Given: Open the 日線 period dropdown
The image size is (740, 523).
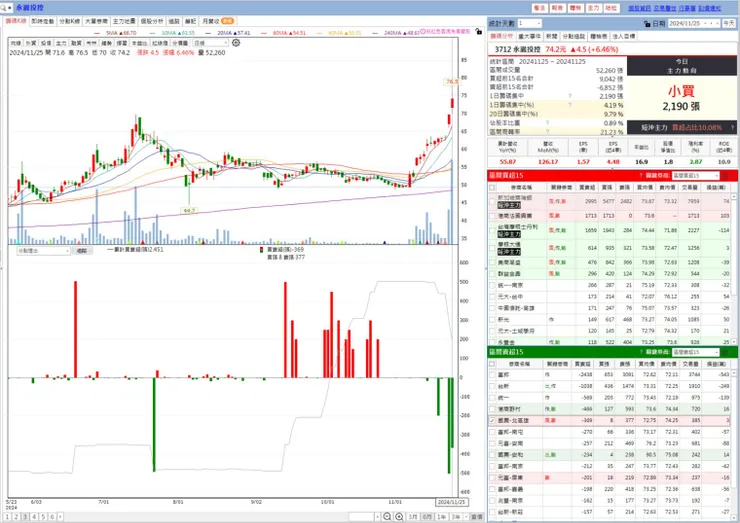Looking at the screenshot, I should click(210, 43).
